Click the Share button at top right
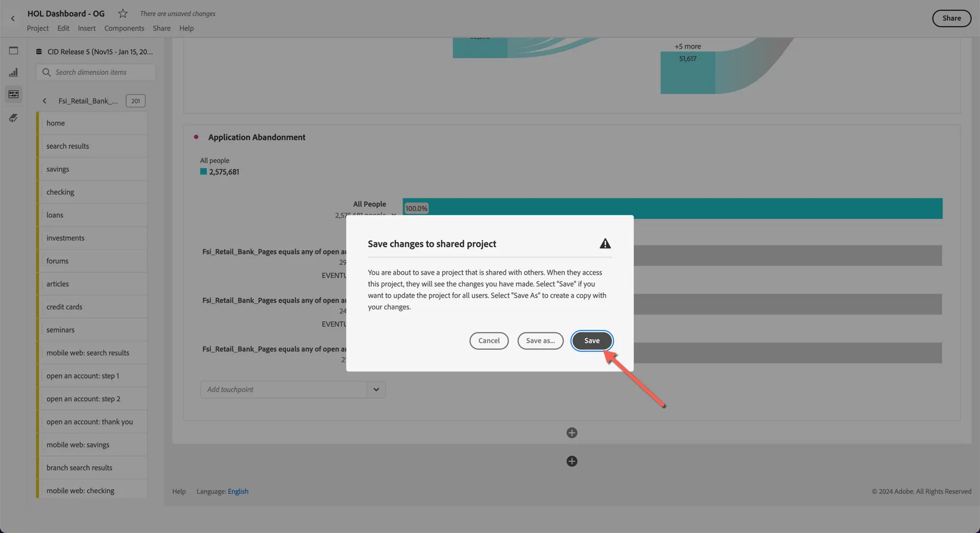Viewport: 980px width, 533px height. click(952, 18)
